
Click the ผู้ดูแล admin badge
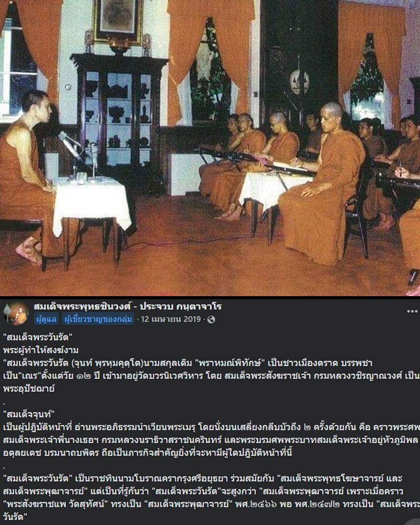pos(47,319)
